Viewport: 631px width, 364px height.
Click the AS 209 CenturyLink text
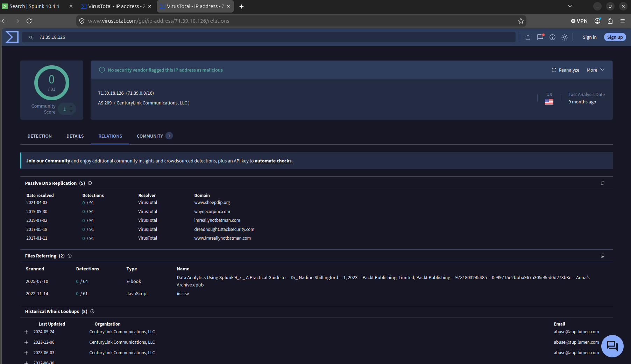pyautogui.click(x=144, y=103)
